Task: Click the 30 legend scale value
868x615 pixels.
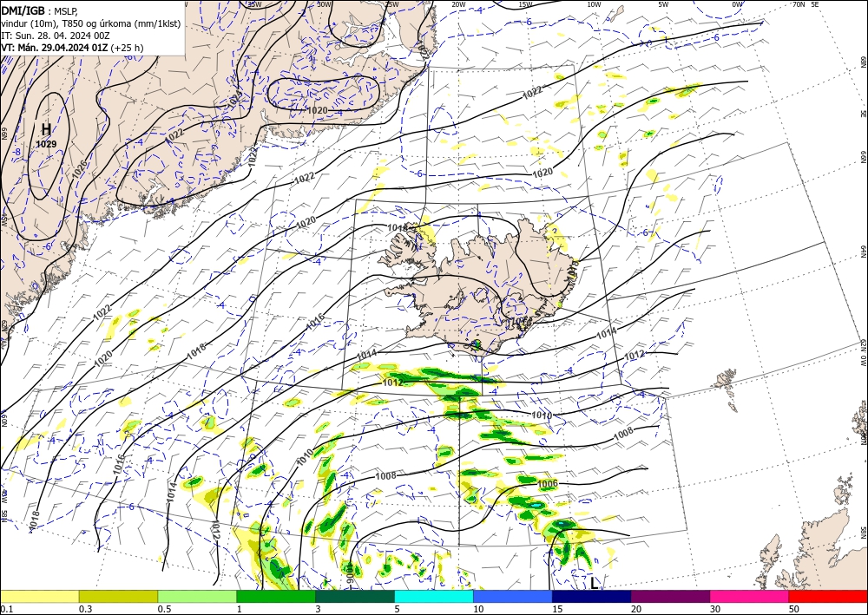Action: (715, 609)
